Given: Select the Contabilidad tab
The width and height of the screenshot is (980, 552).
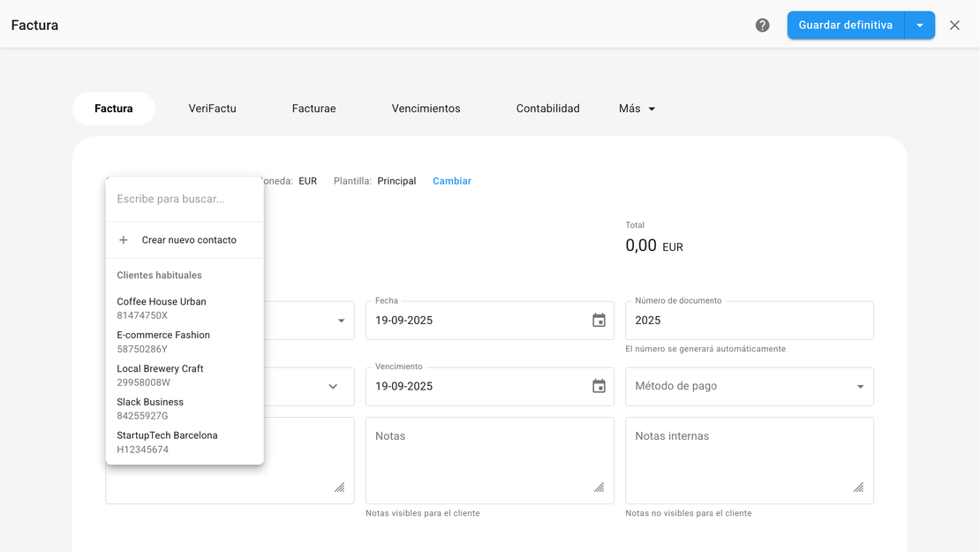Looking at the screenshot, I should (x=547, y=109).
